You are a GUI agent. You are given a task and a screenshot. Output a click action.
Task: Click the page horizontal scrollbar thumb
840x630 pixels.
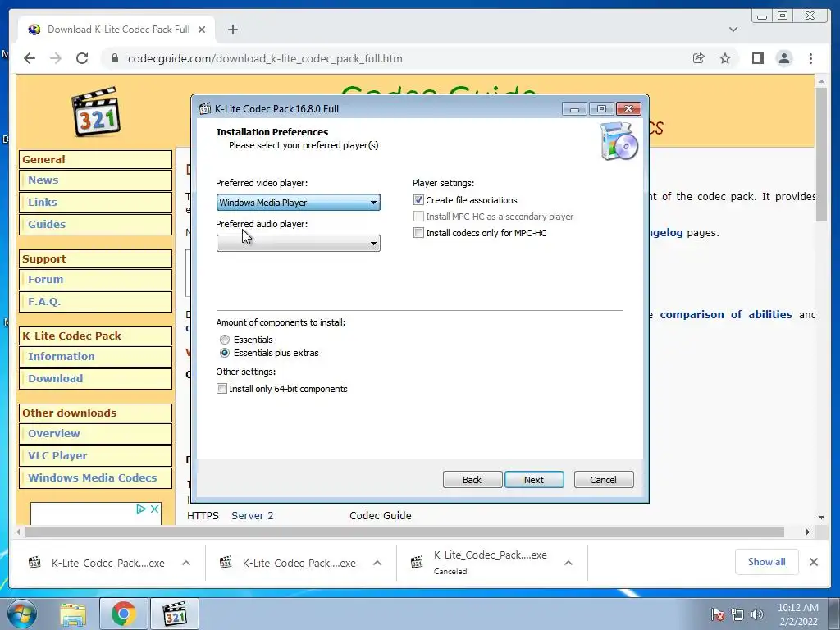pos(404,532)
